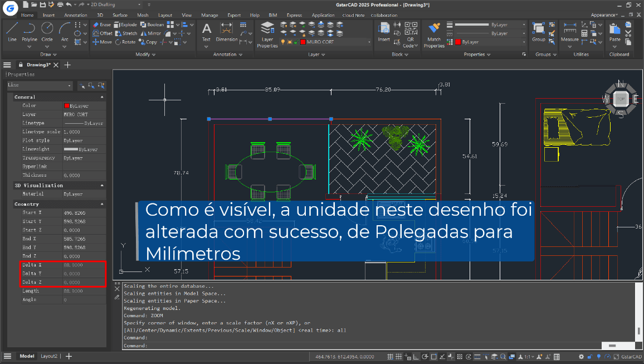Select the Arc tool

65,32
